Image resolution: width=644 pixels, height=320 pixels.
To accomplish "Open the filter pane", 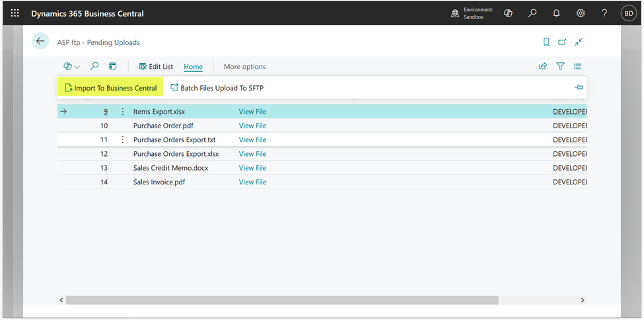I will (561, 66).
